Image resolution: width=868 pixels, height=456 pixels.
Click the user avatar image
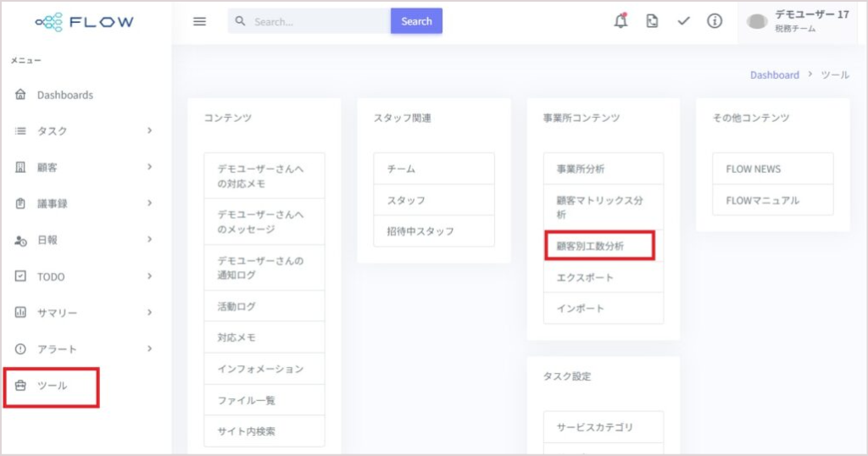(757, 21)
